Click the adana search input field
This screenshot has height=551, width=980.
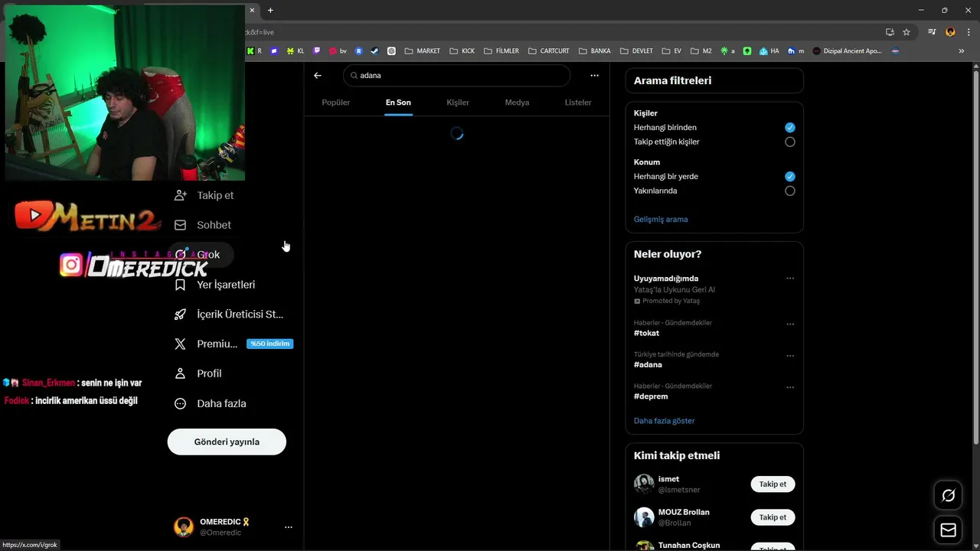coord(457,76)
